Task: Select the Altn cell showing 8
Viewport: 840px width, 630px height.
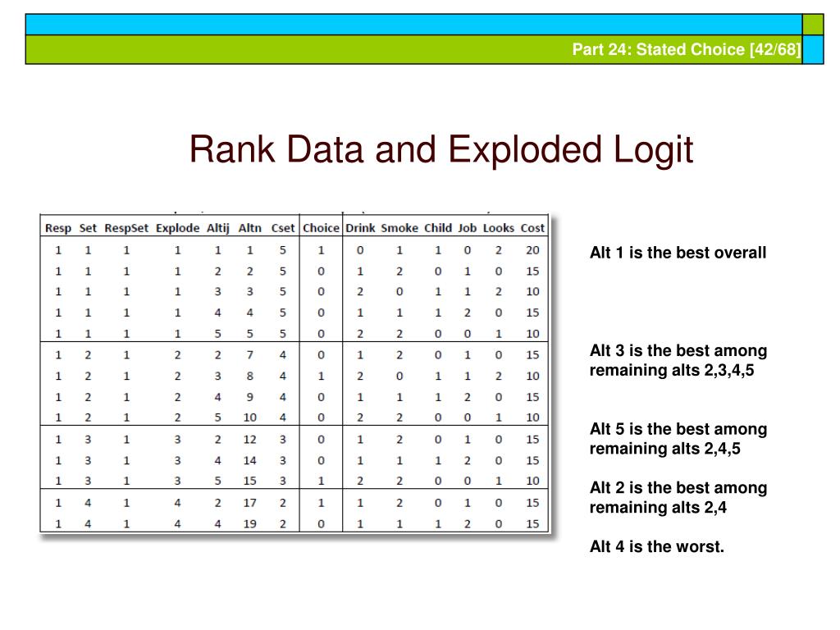Action: tap(249, 376)
